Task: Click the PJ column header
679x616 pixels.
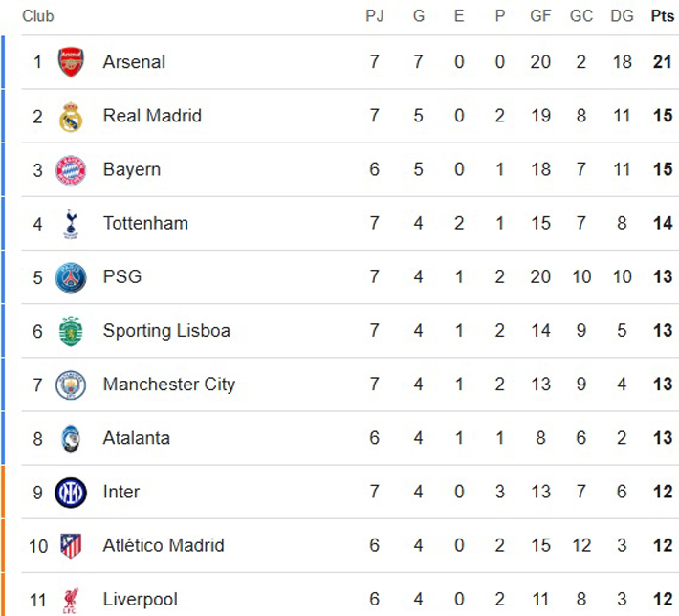Action: point(374,16)
